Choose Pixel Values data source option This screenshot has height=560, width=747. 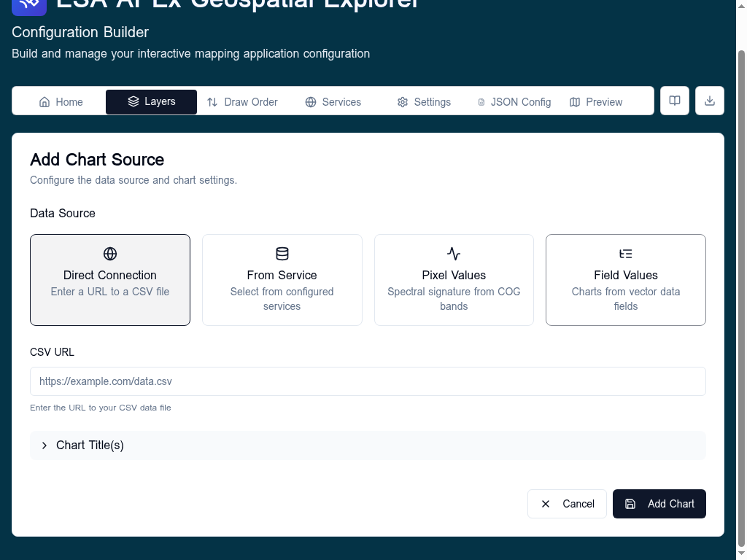pyautogui.click(x=454, y=280)
